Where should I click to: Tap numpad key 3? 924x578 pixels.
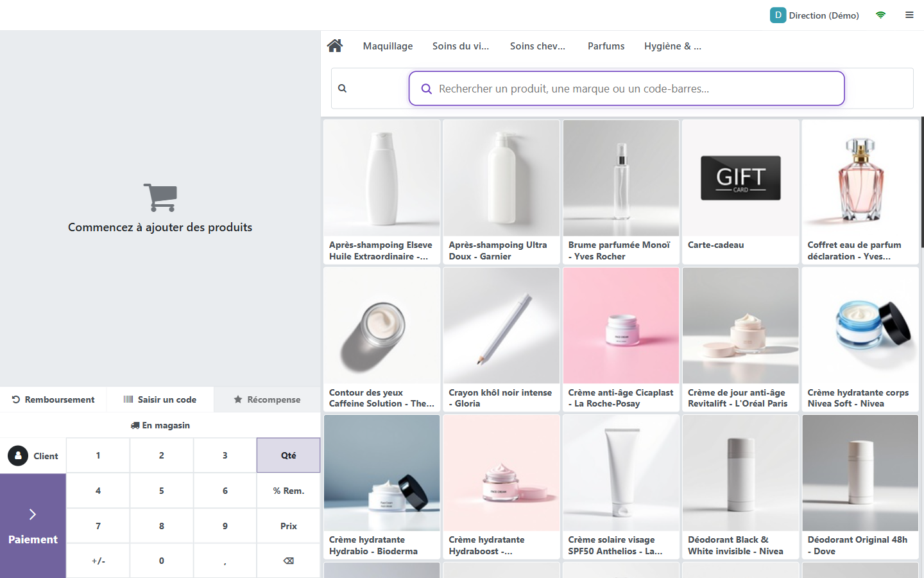[x=225, y=455]
